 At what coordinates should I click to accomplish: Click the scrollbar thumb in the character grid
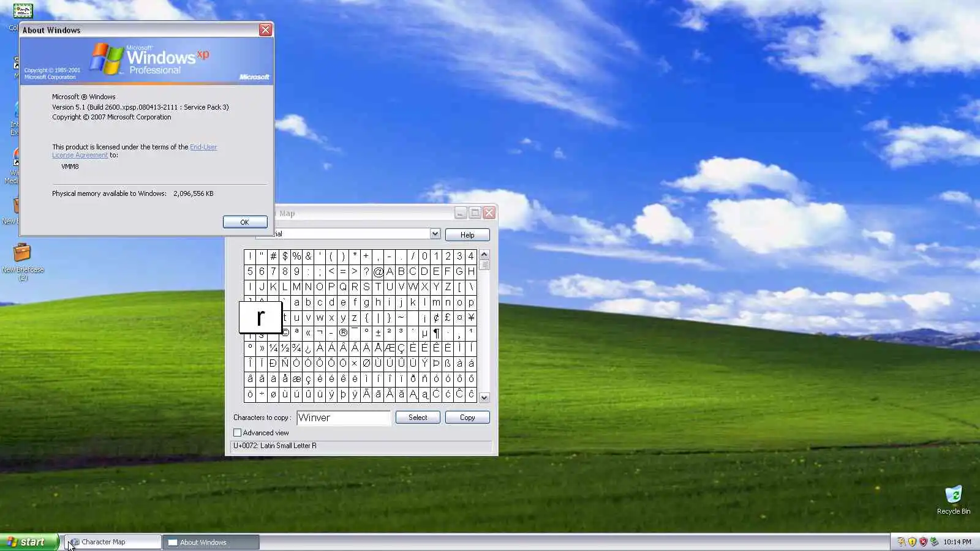coord(484,264)
